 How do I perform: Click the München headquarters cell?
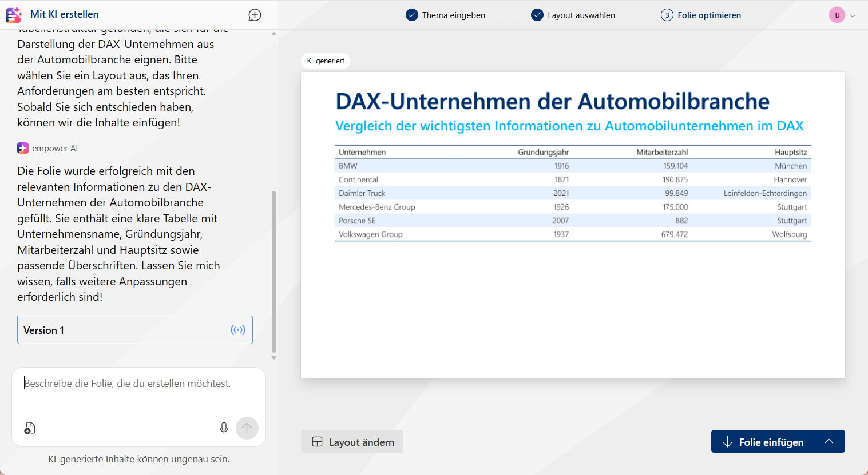point(791,166)
